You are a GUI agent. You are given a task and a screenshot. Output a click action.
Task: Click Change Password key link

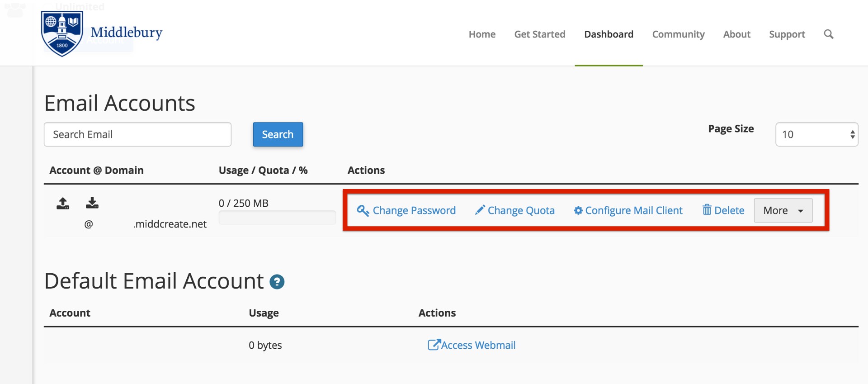coord(406,210)
